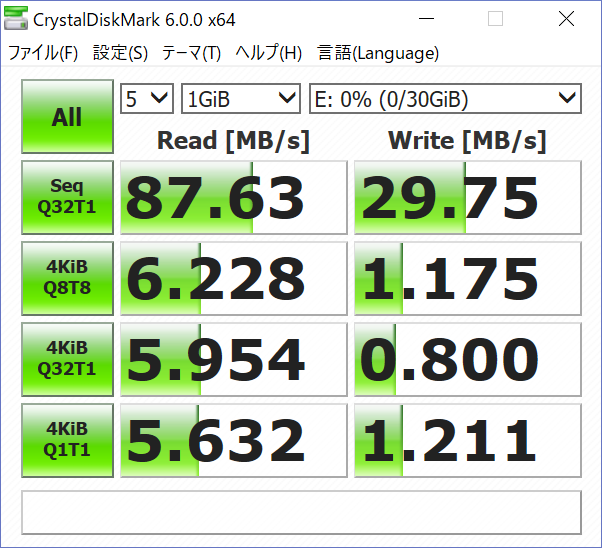This screenshot has width=602, height=548.
Task: Click the Seq write result 29.75
Action: (467, 197)
